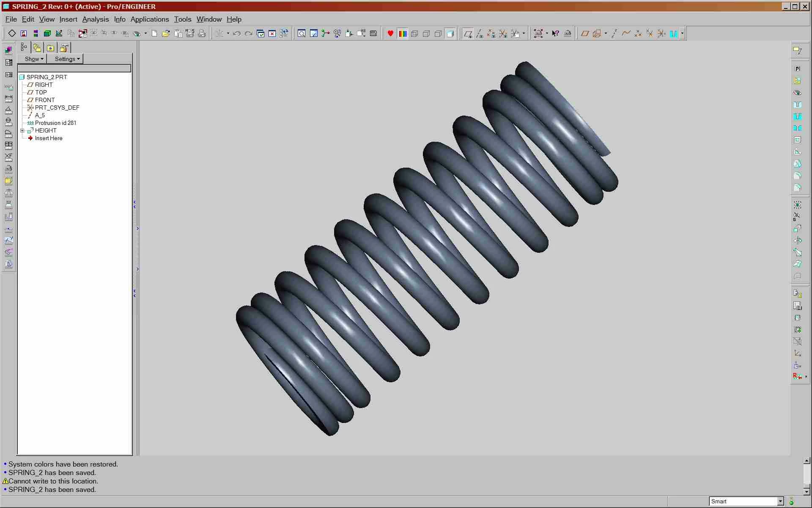This screenshot has height=508, width=812.
Task: Toggle datum points display
Action: [491, 33]
